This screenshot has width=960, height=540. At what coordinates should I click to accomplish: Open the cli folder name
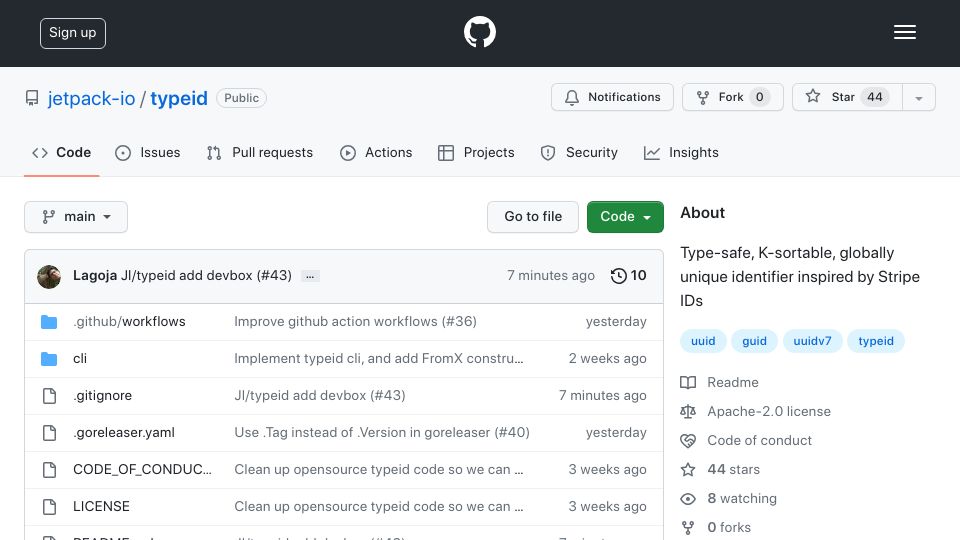click(80, 359)
